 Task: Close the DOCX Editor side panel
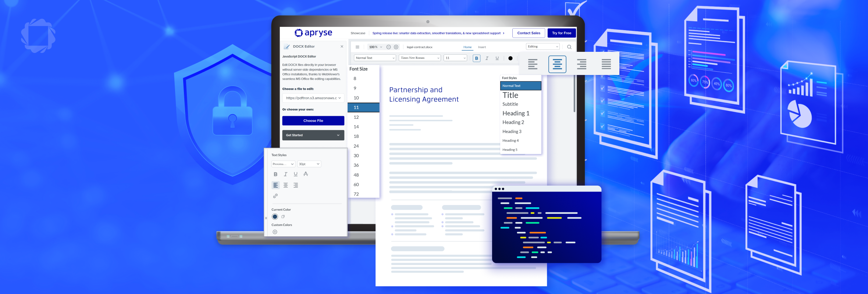(342, 47)
